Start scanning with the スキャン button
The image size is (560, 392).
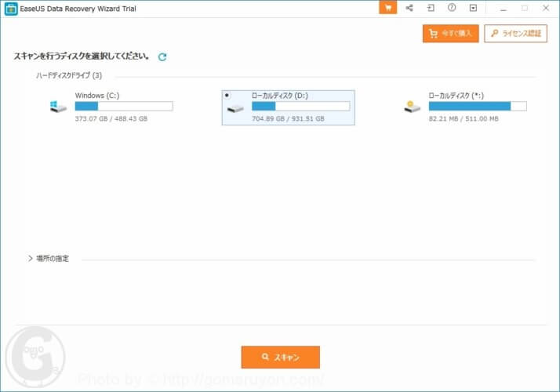pos(280,357)
